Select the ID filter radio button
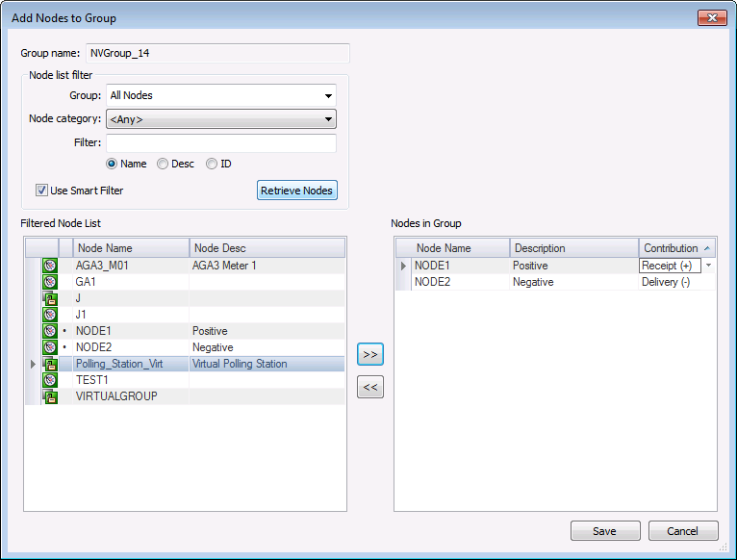The width and height of the screenshot is (737, 560). click(x=212, y=164)
